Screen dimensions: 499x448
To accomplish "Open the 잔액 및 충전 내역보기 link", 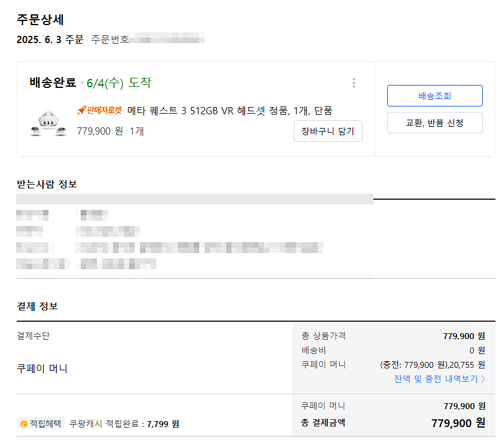I will (x=436, y=379).
